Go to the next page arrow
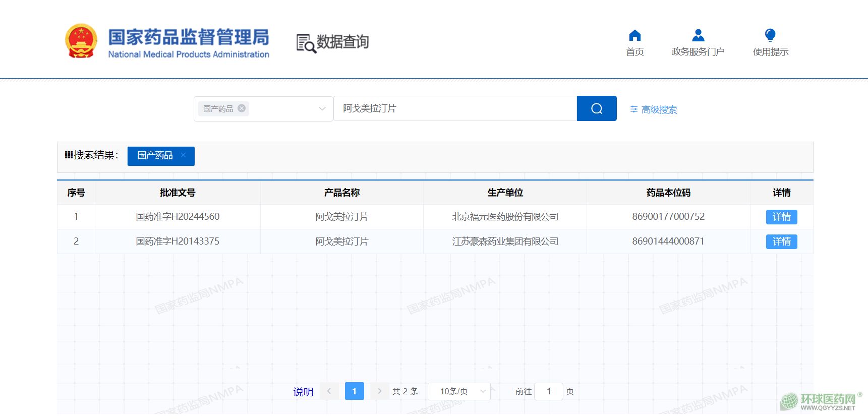868x419 pixels. point(379,391)
